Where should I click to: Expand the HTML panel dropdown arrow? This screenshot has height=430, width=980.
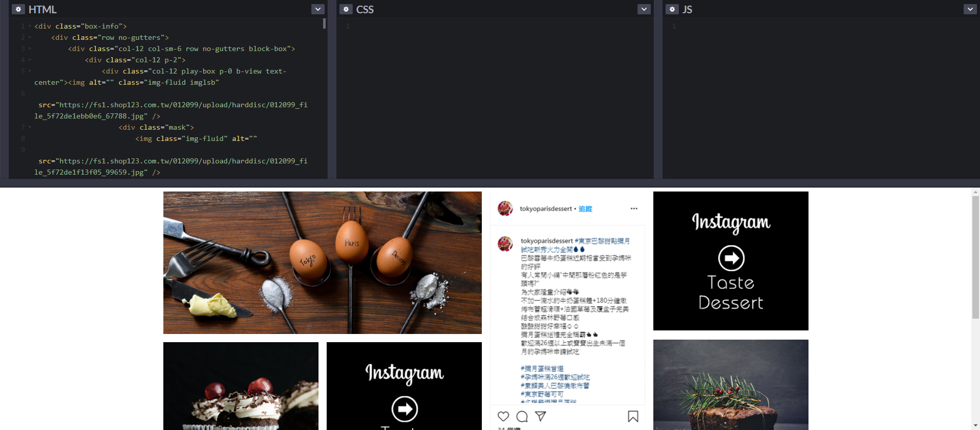click(x=317, y=9)
